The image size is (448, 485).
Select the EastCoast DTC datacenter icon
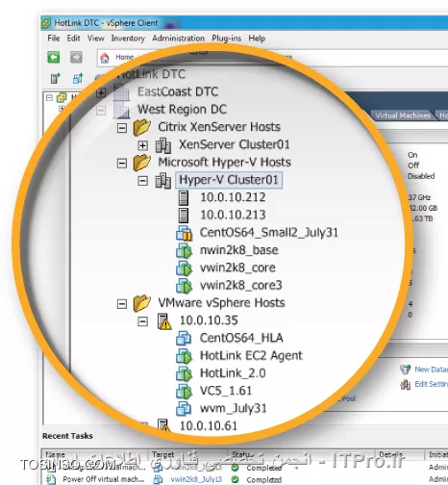122,92
